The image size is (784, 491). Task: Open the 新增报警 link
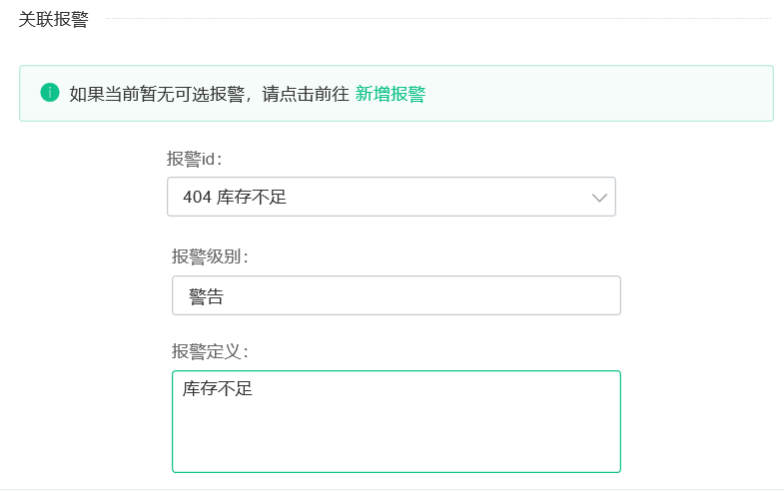(390, 94)
